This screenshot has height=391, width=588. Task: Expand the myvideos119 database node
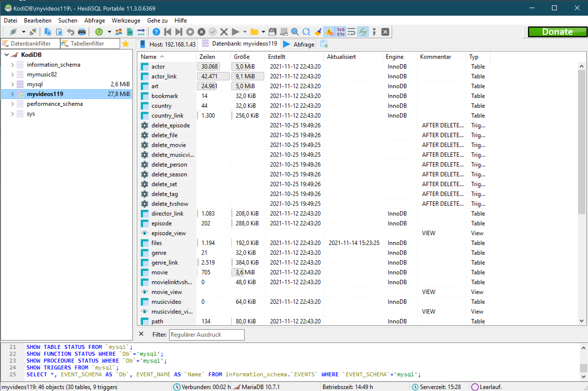(12, 94)
